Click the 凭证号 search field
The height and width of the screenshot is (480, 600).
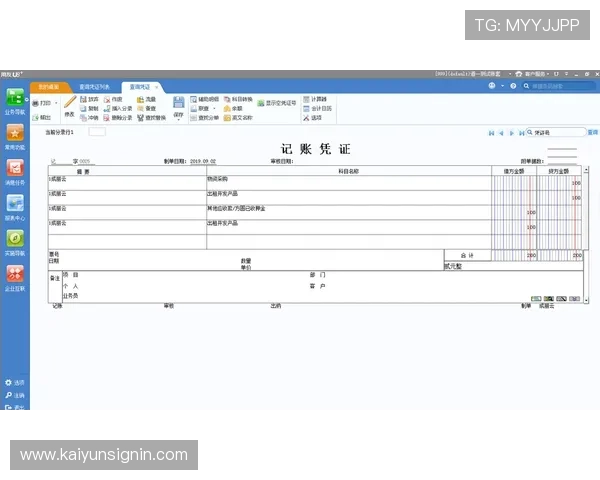tap(556, 132)
